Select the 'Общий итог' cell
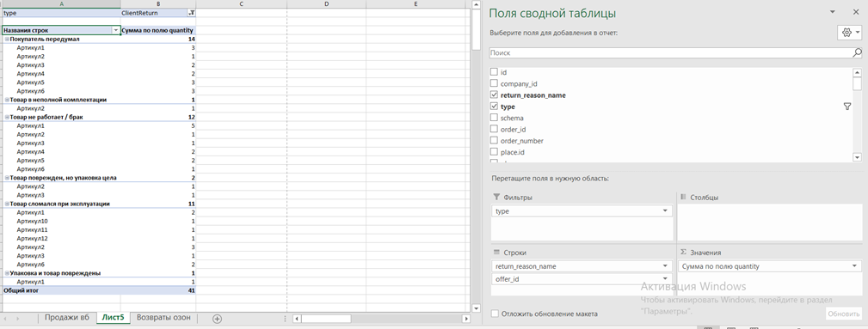The width and height of the screenshot is (868, 329). coord(61,290)
